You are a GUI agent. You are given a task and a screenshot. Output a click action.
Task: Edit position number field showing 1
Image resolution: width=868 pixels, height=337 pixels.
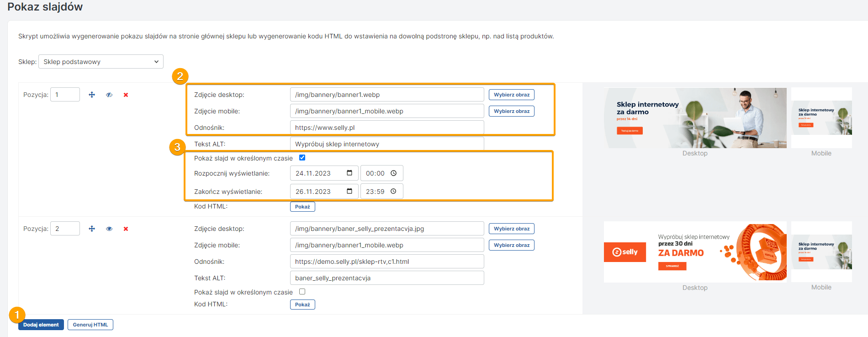point(65,95)
